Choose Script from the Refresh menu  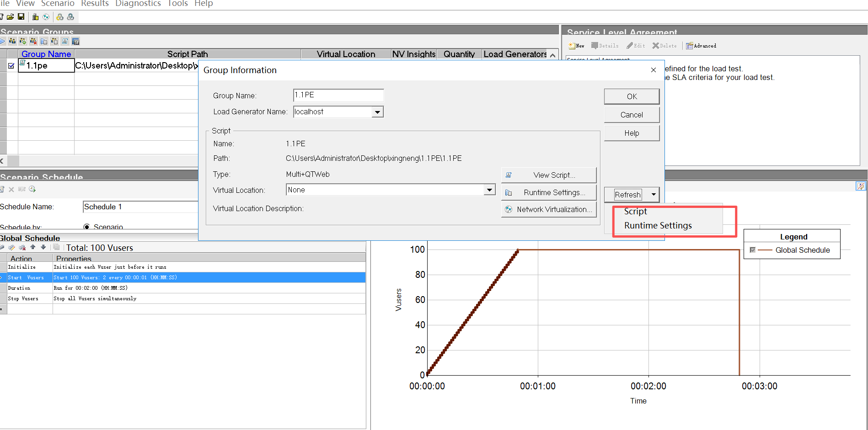pyautogui.click(x=635, y=211)
